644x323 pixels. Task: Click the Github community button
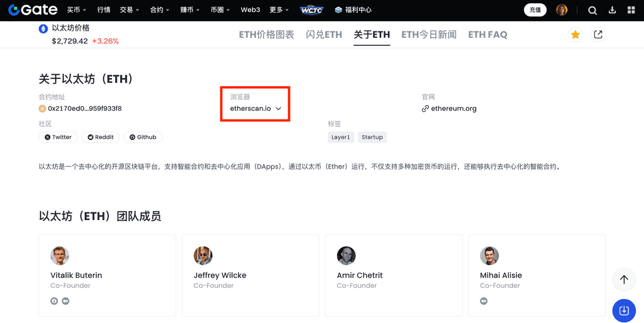coord(143,137)
